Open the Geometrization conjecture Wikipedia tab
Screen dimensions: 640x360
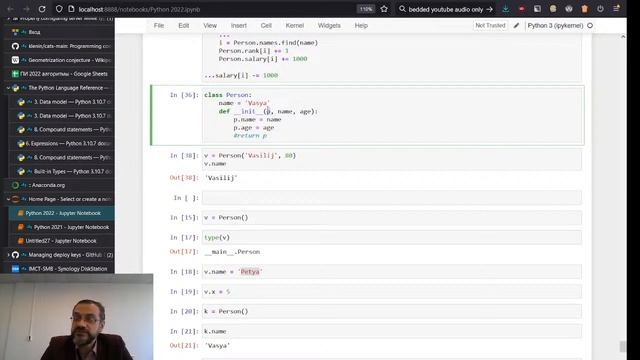60,60
